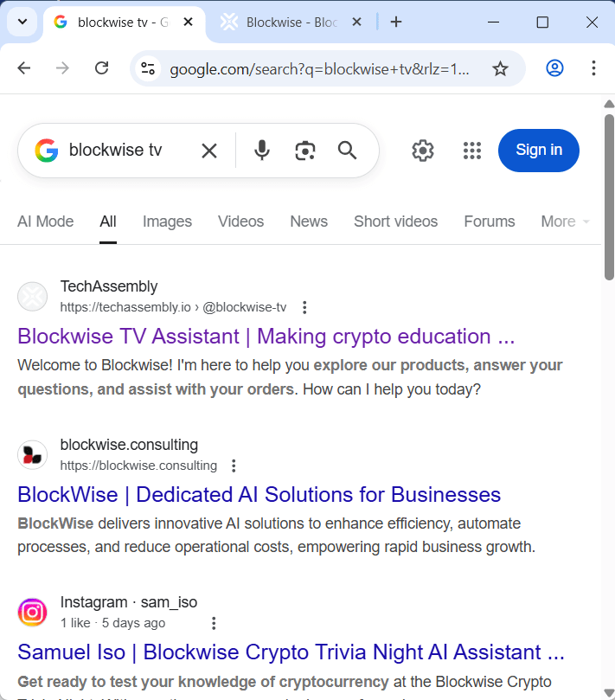Viewport: 615px width, 700px height.
Task: Open quick settings via the gear icon
Action: pyautogui.click(x=422, y=151)
